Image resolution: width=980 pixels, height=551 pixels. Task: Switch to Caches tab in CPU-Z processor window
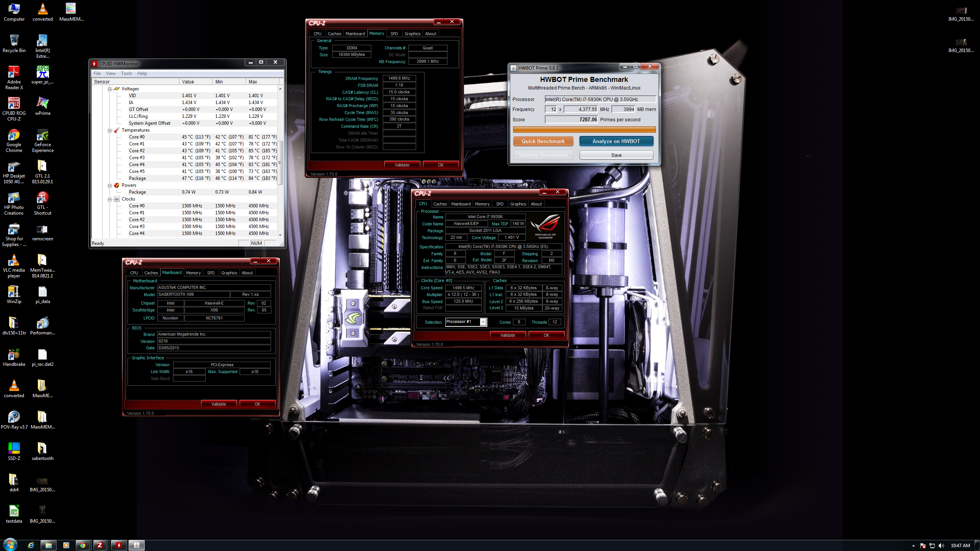tap(440, 204)
